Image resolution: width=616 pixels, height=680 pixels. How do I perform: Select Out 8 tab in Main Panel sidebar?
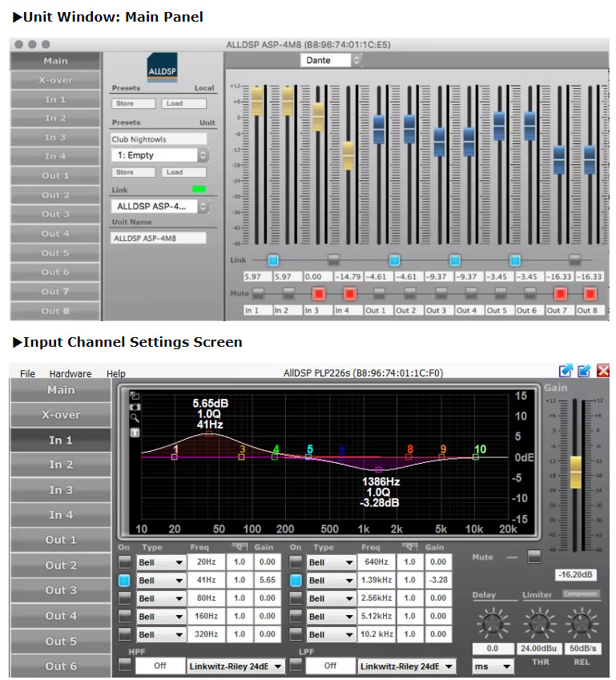[55, 311]
